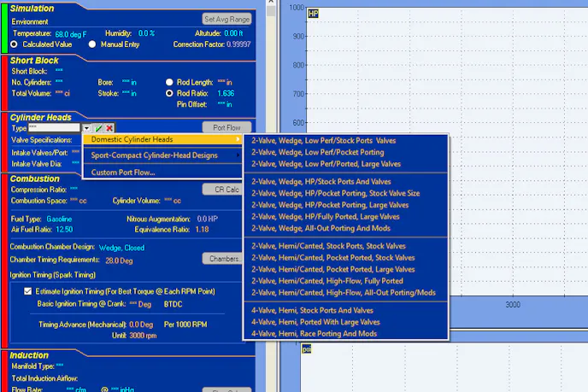Image resolution: width=588 pixels, height=392 pixels.
Task: Click the green checkmark accept icon
Action: click(99, 127)
